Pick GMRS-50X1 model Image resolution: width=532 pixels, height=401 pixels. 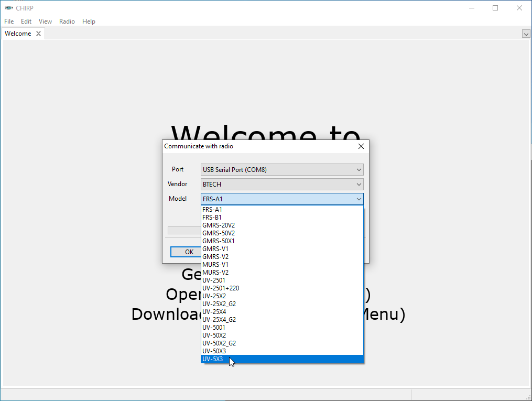(x=283, y=241)
